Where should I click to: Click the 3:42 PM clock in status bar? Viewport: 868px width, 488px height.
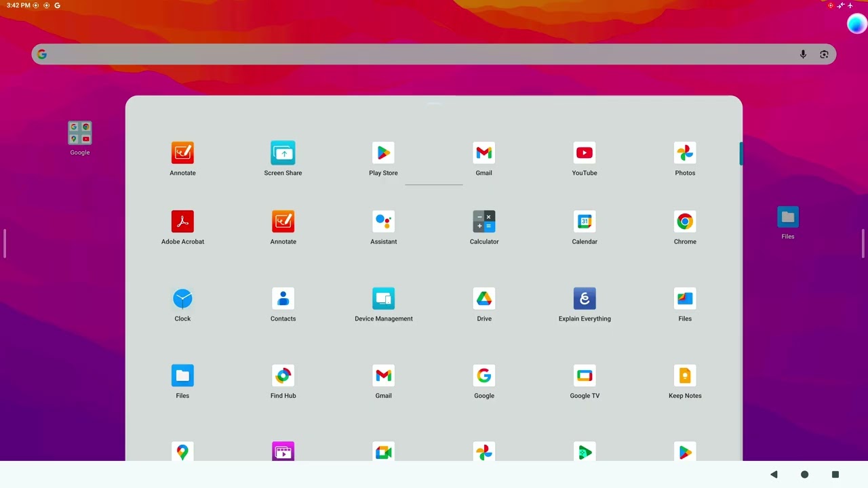18,5
